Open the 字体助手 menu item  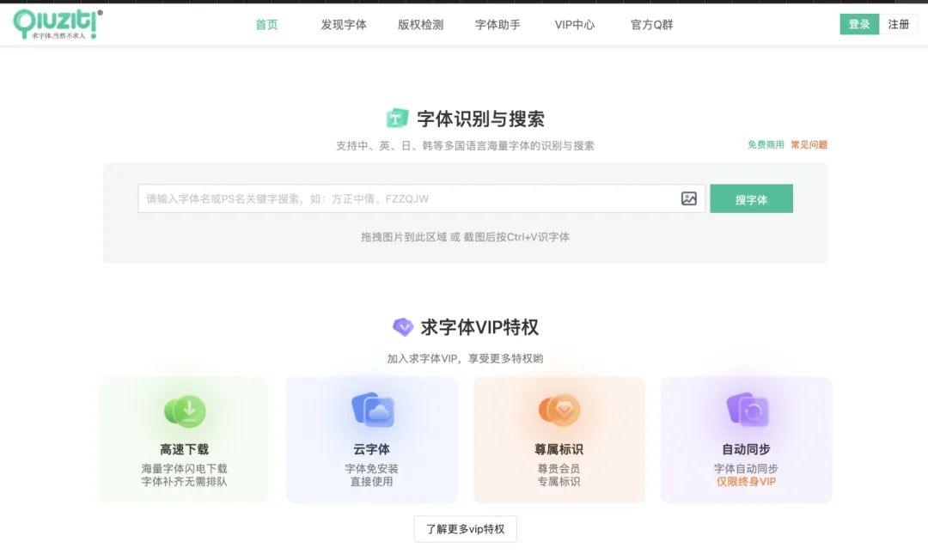pyautogui.click(x=497, y=25)
